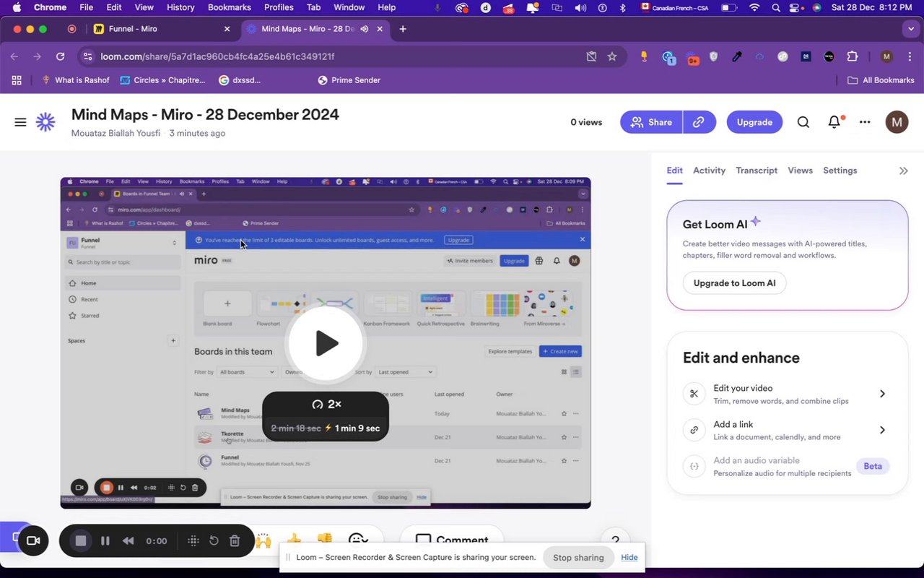Image resolution: width=924 pixels, height=578 pixels.
Task: Open the Comment button
Action: (x=452, y=540)
